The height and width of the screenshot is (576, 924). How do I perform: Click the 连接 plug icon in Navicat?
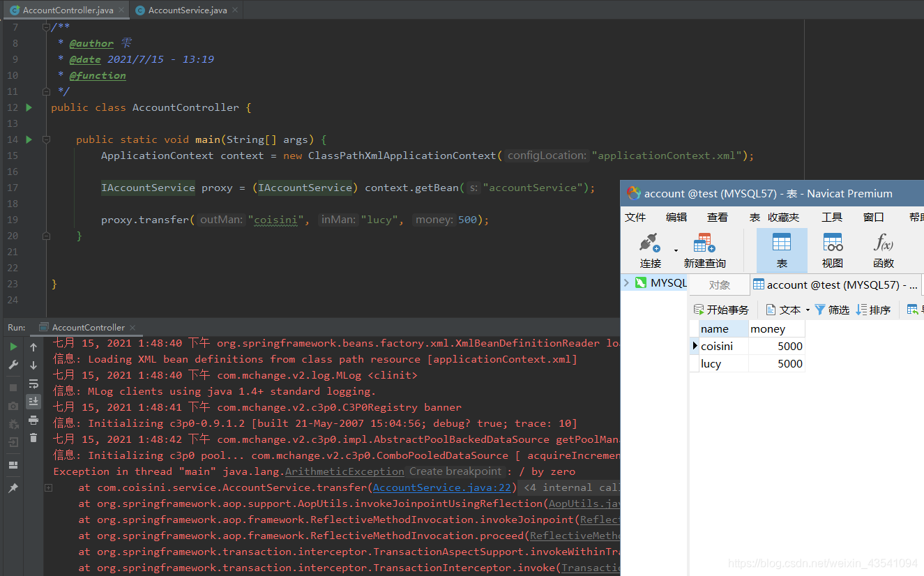pos(650,243)
